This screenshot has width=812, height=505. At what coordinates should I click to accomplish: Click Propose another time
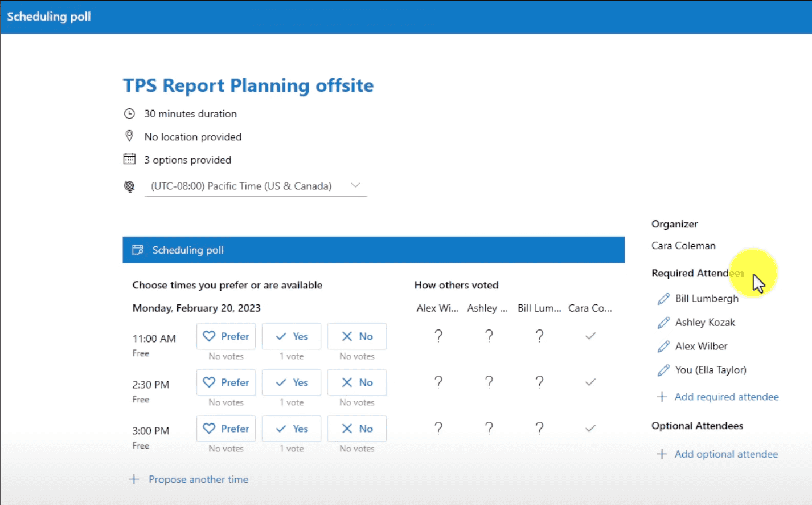pyautogui.click(x=198, y=479)
